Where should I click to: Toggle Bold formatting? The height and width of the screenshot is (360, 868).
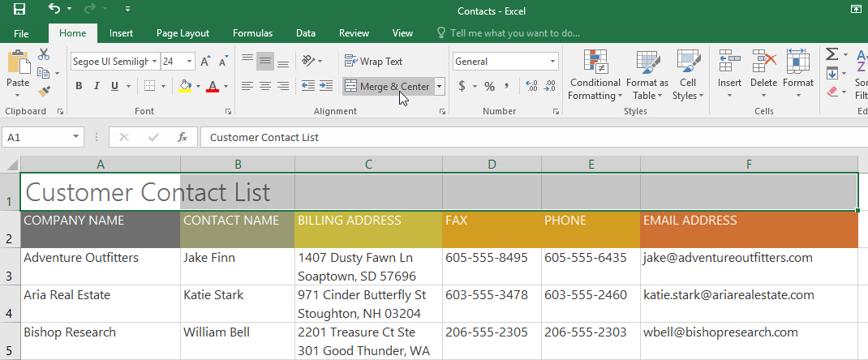[x=79, y=86]
